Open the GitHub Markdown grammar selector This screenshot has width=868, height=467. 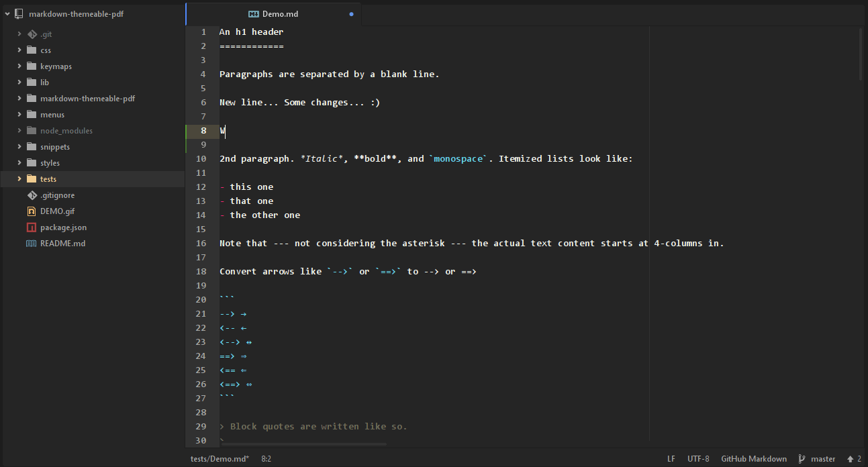tap(753, 459)
